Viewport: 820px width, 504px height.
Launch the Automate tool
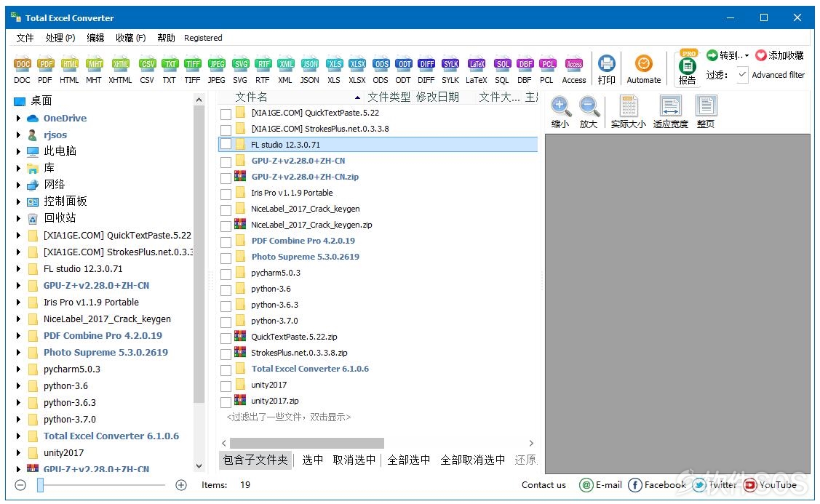[x=644, y=70]
